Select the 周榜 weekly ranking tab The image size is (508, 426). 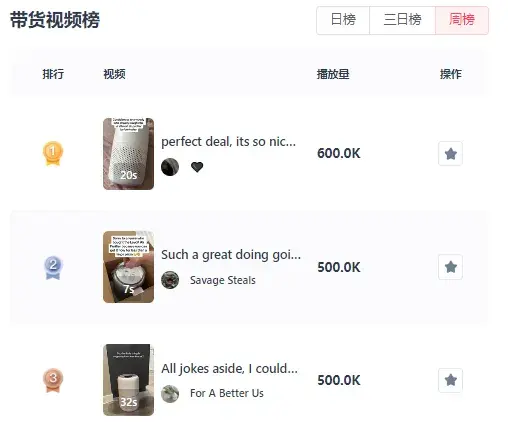(x=462, y=20)
